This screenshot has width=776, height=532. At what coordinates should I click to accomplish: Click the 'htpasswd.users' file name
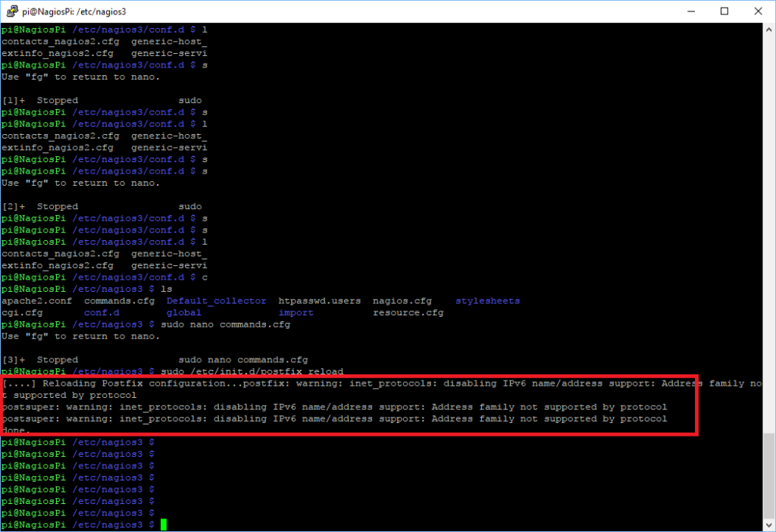coord(320,301)
